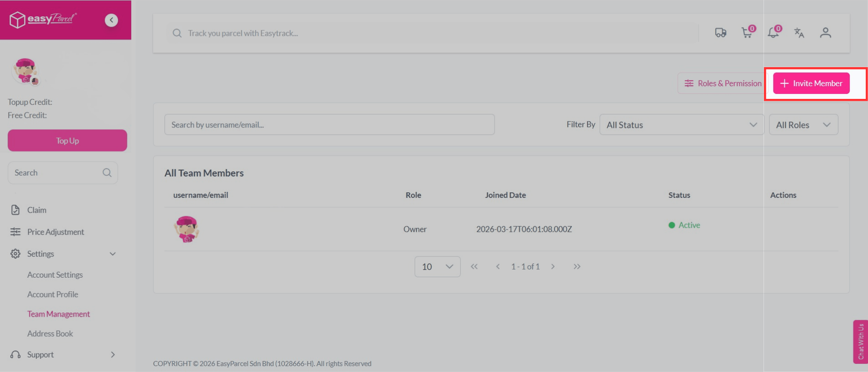Open the Claim page
The width and height of the screenshot is (868, 372).
click(36, 210)
